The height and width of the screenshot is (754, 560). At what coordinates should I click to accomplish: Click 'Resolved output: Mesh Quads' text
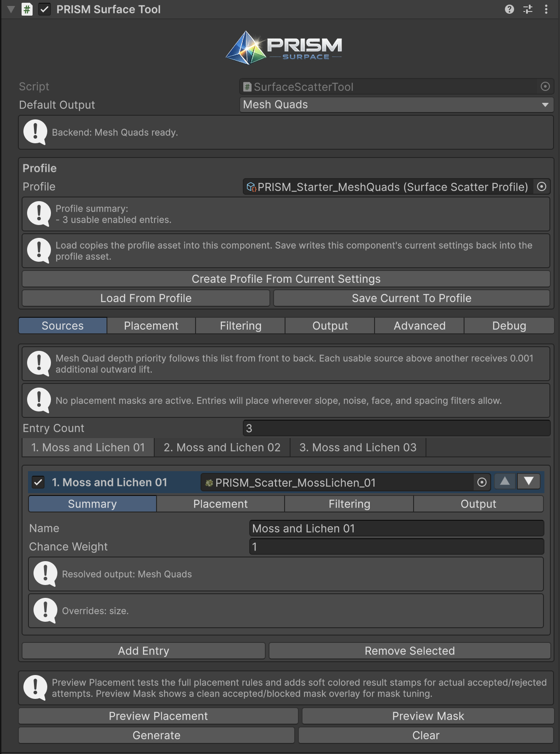(127, 574)
